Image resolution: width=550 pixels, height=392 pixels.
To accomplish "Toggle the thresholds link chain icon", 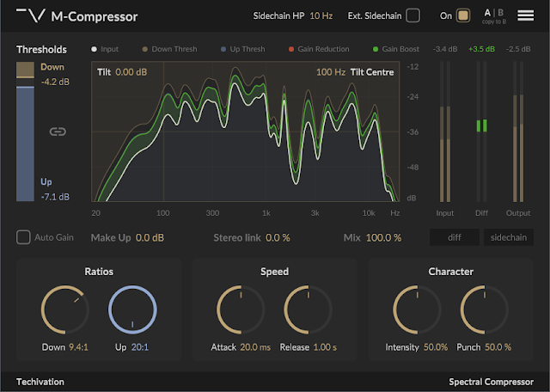I will click(58, 132).
